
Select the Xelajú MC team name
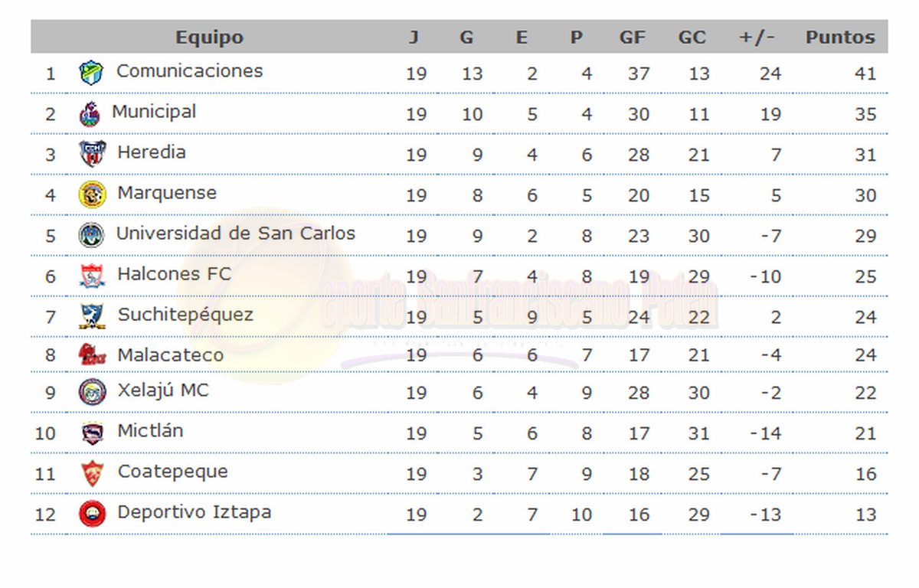(162, 390)
